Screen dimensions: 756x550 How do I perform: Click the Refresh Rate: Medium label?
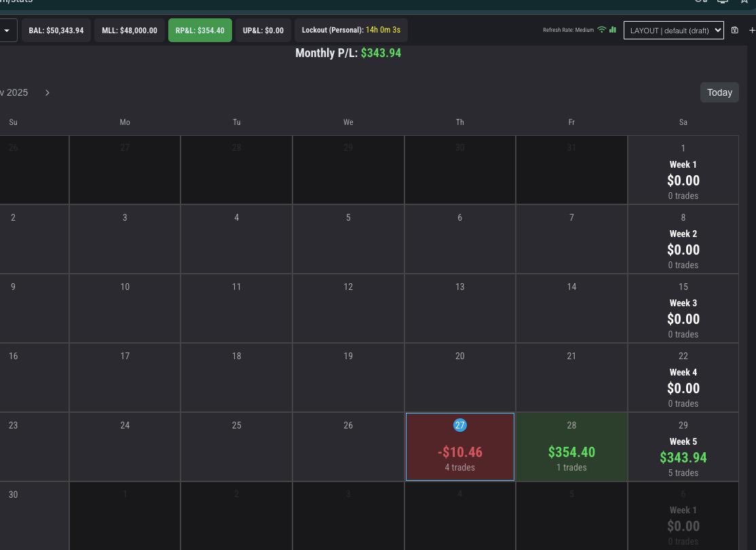click(x=569, y=30)
